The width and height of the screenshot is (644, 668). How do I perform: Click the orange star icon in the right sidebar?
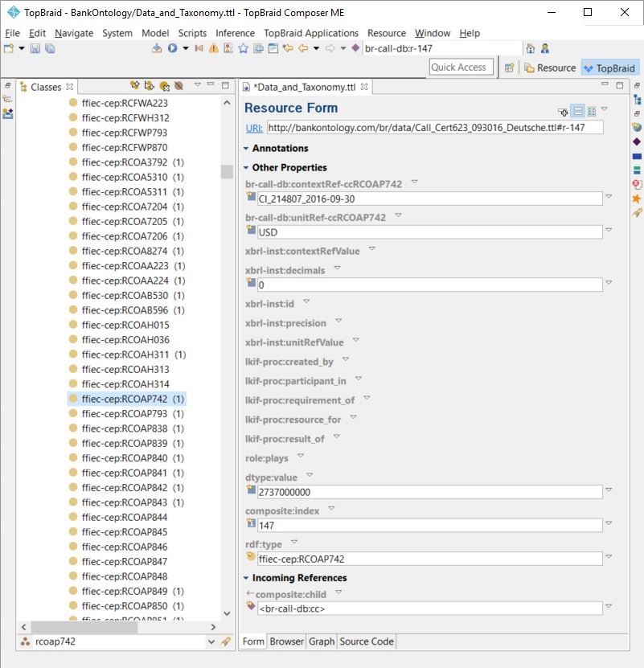(x=637, y=199)
